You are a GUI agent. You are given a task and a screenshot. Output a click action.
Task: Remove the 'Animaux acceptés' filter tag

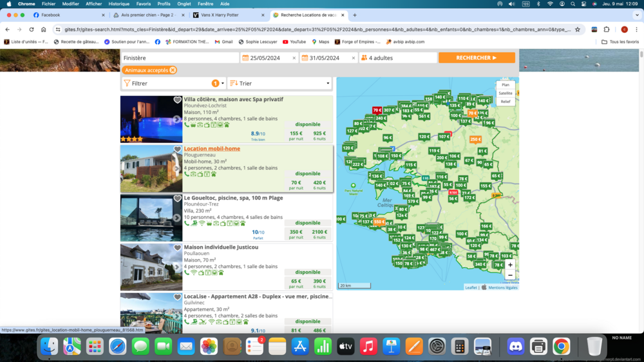tap(173, 70)
